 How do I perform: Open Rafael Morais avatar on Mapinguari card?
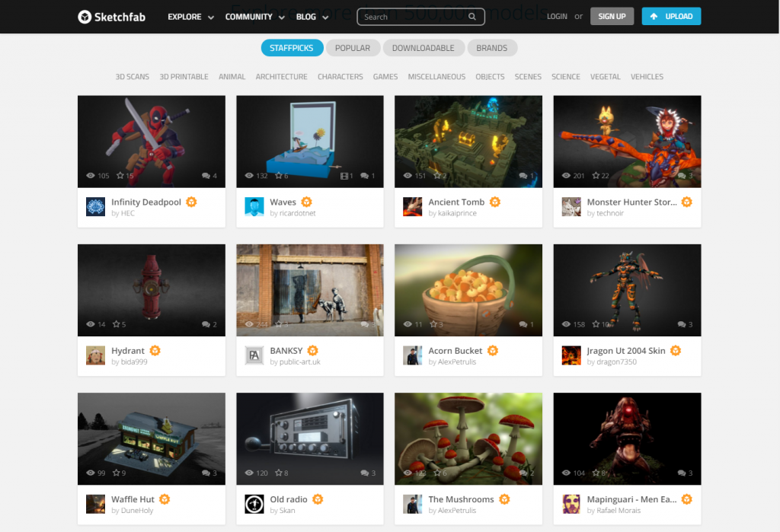pyautogui.click(x=571, y=504)
